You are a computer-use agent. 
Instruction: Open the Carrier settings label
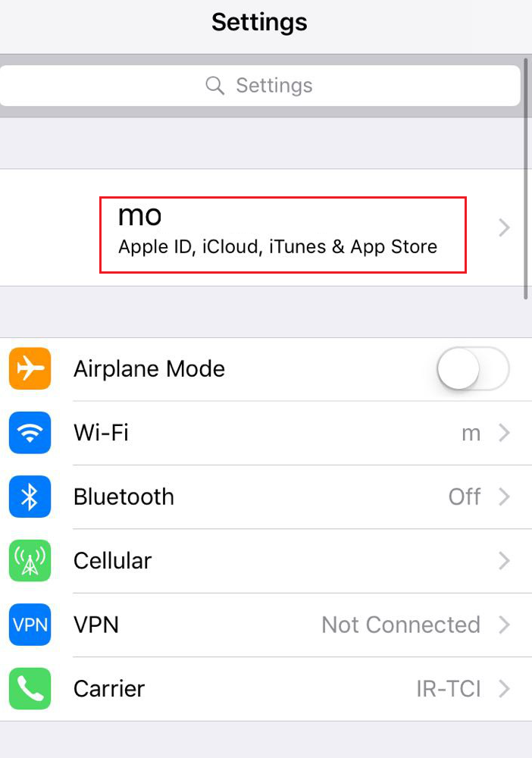(109, 688)
